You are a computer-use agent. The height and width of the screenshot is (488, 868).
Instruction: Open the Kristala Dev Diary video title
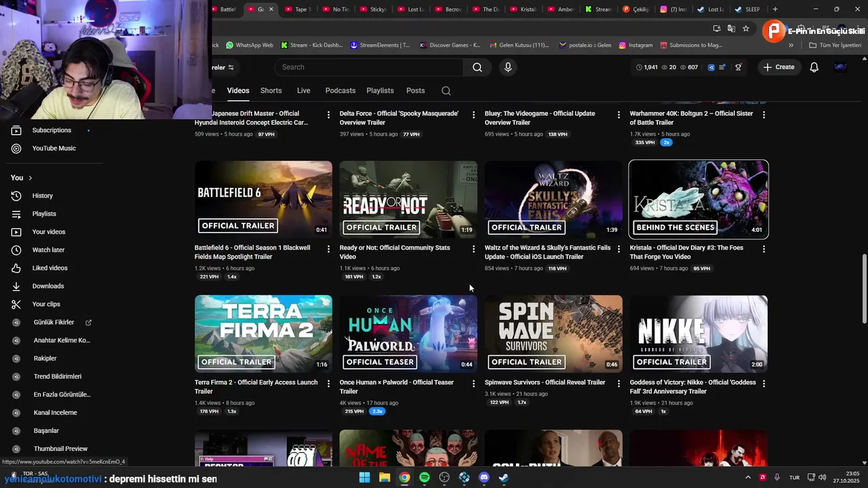click(686, 252)
